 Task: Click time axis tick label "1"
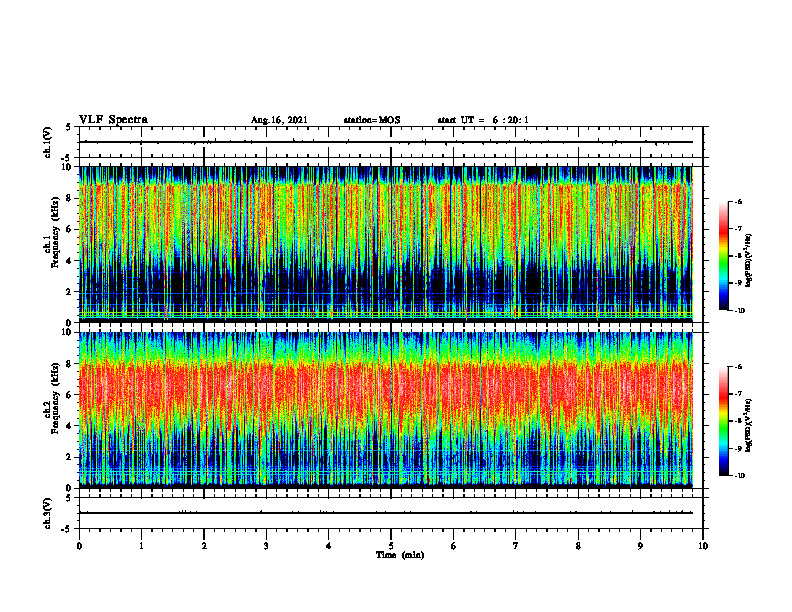point(141,546)
